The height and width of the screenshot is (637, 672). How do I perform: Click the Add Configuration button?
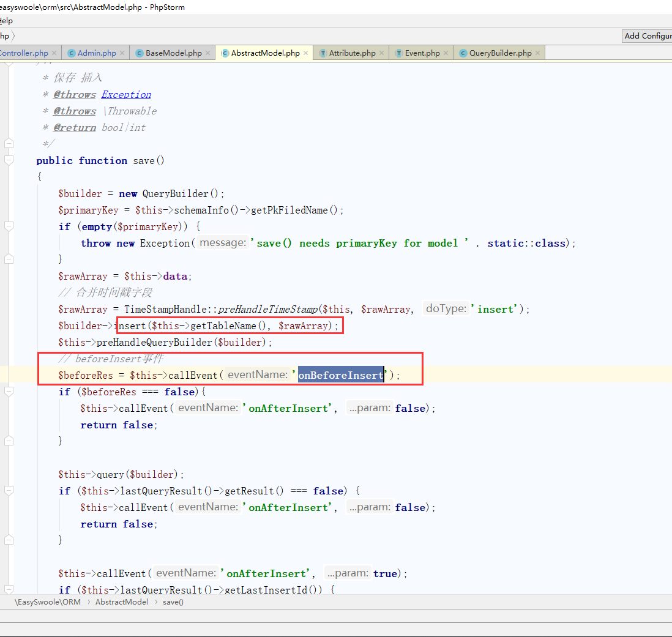[x=650, y=36]
